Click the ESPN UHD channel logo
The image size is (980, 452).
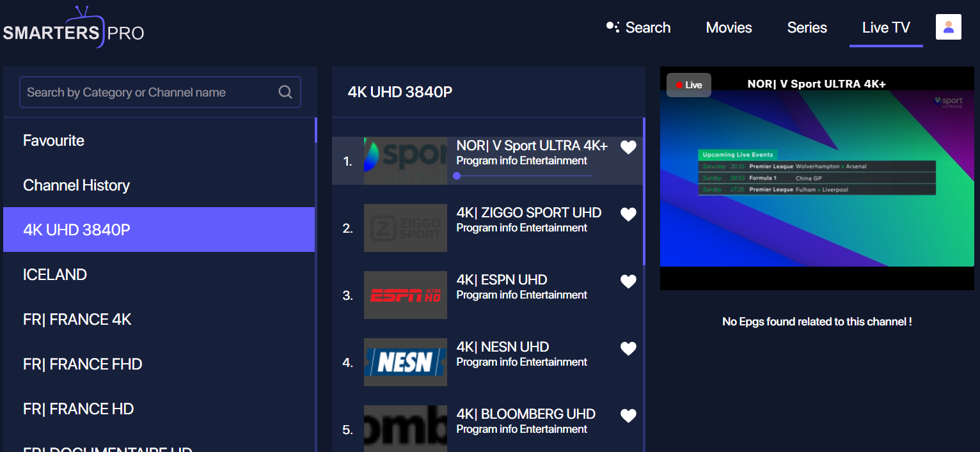405,295
